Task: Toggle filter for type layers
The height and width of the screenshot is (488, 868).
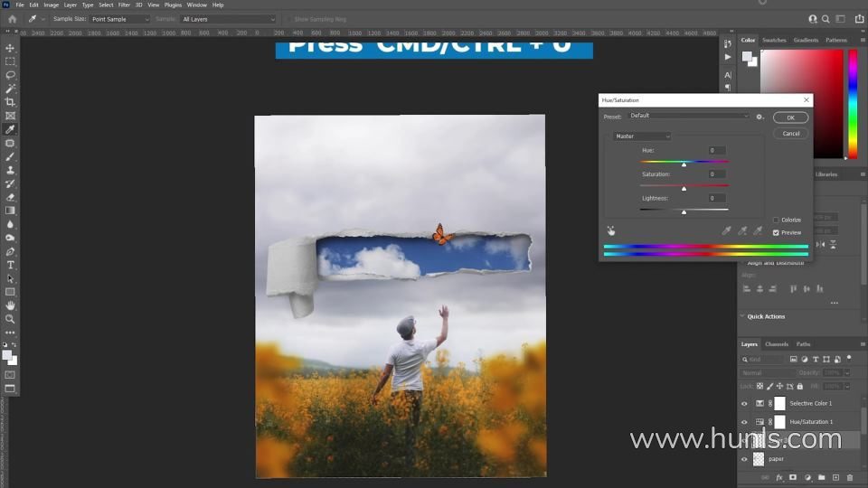Action: click(x=816, y=359)
